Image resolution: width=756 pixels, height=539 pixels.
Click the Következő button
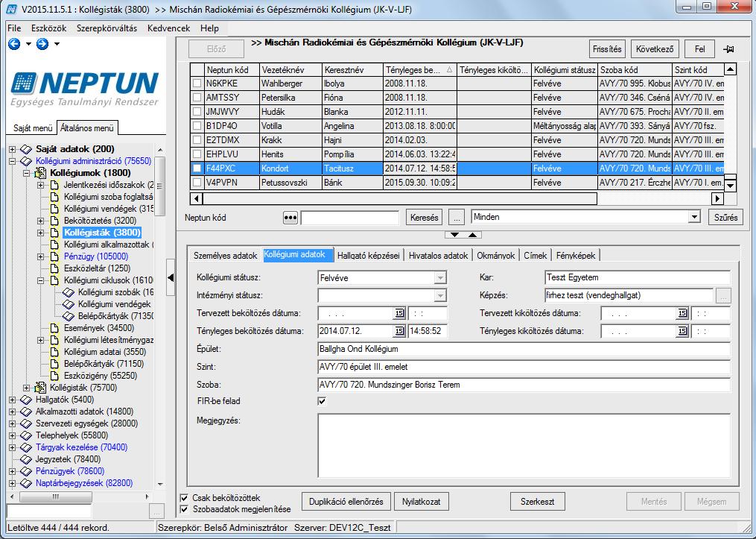click(655, 49)
